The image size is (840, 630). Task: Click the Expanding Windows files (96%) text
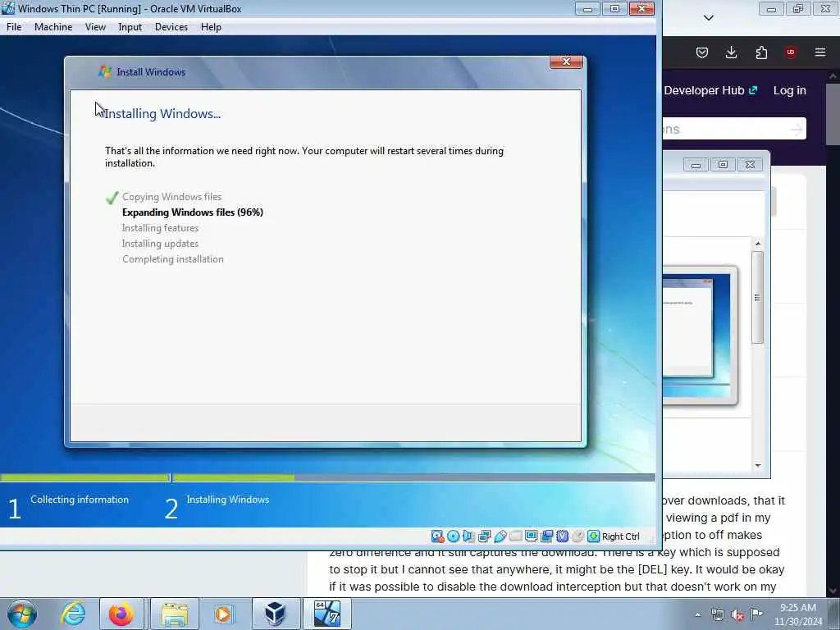(x=192, y=212)
